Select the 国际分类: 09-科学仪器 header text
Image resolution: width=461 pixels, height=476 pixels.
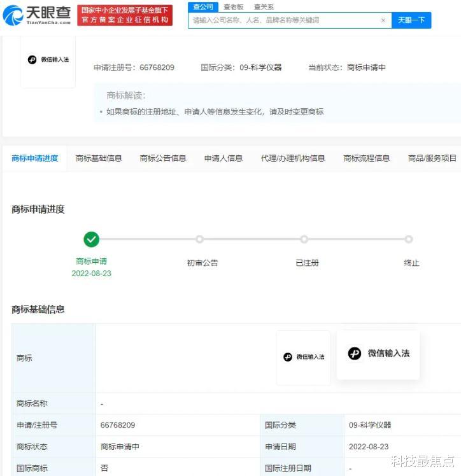(241, 67)
